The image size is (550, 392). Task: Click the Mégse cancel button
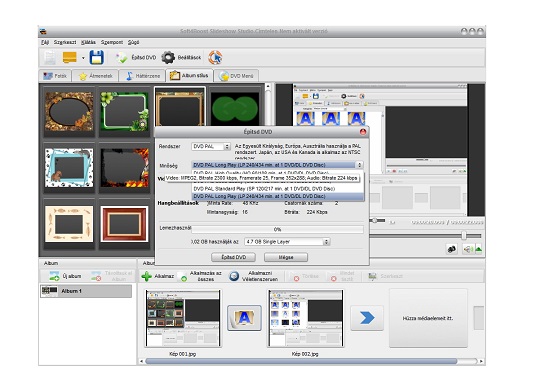(x=286, y=257)
